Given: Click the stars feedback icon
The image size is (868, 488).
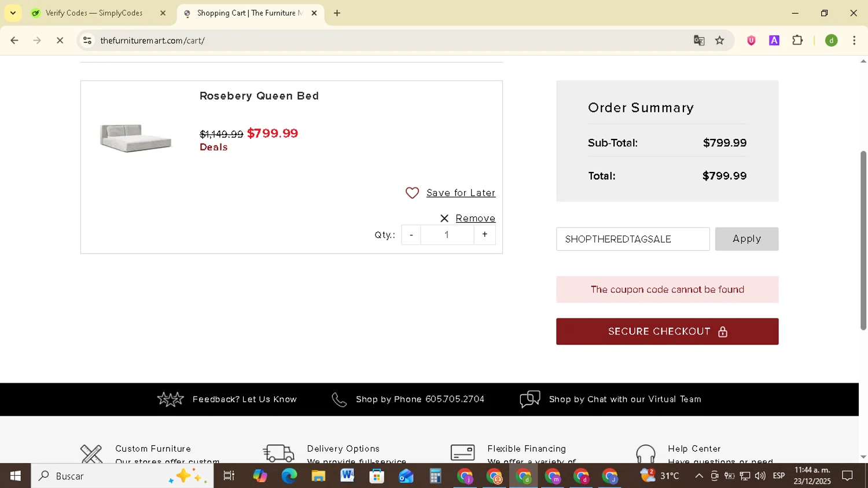Looking at the screenshot, I should point(170,399).
